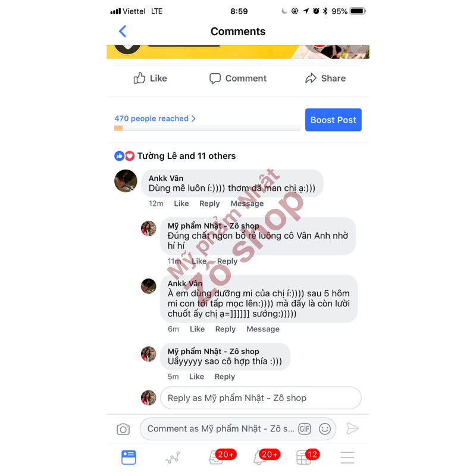The image size is (476, 476).
Task: Tap the send arrow icon
Action: pyautogui.click(x=352, y=428)
